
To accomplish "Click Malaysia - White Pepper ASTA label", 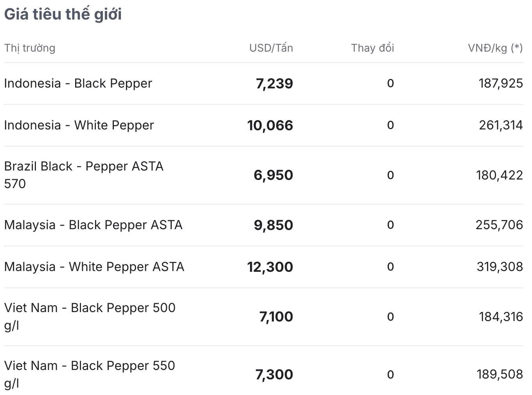I will click(x=94, y=267).
